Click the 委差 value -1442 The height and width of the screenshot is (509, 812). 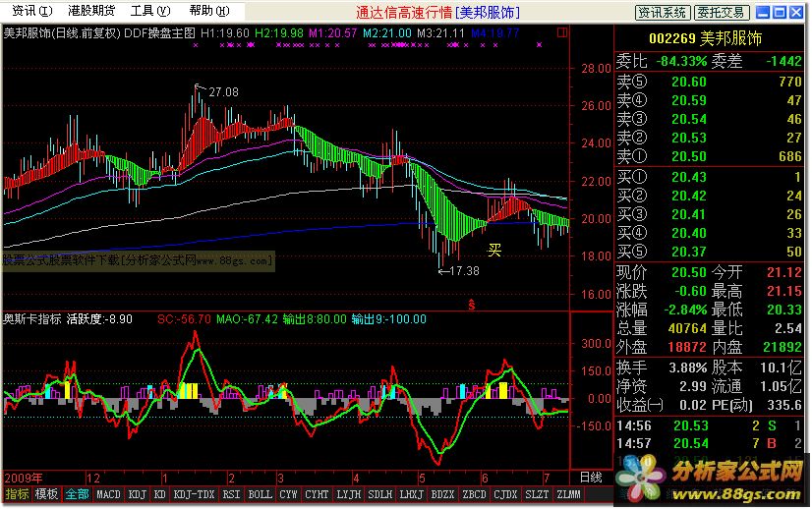[x=784, y=61]
